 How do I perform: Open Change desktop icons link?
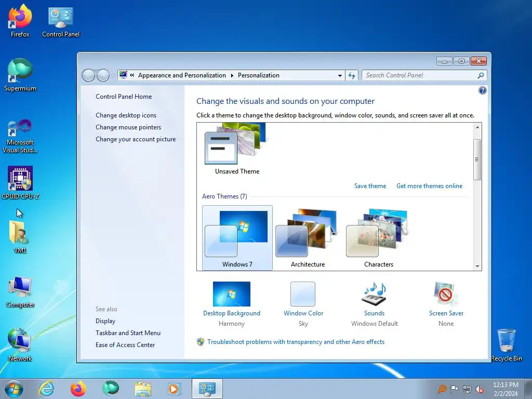click(x=126, y=115)
